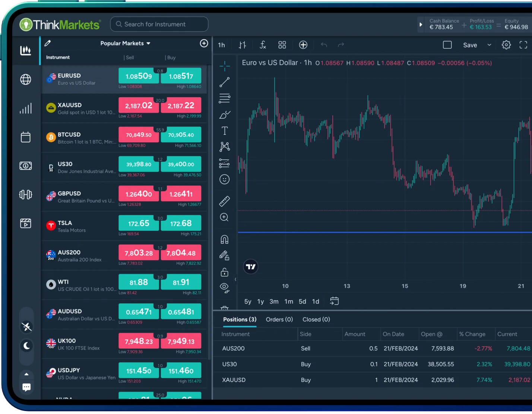Open the text annotation tool
The image size is (532, 414).
click(224, 131)
